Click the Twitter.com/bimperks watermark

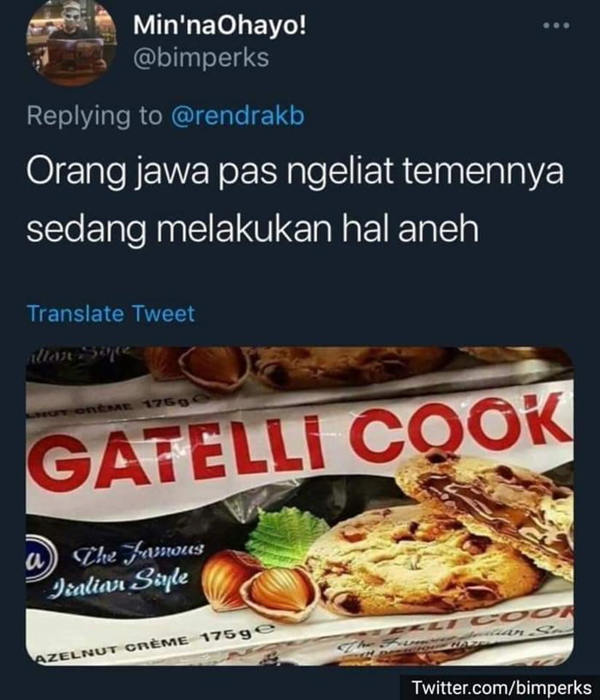502,687
